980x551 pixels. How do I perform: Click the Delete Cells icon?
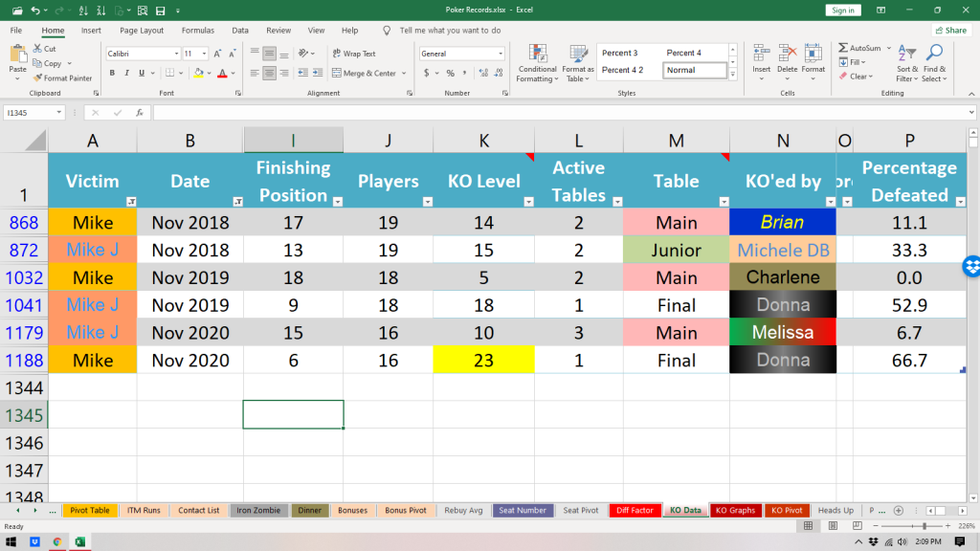click(788, 53)
